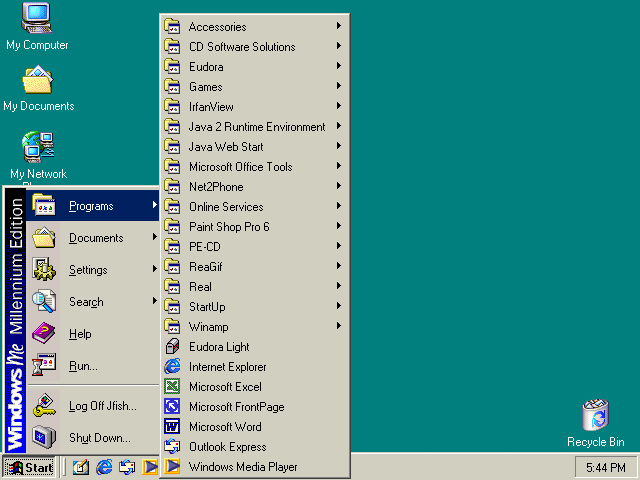
Task: Open the Net2Phone program group
Action: (x=255, y=187)
